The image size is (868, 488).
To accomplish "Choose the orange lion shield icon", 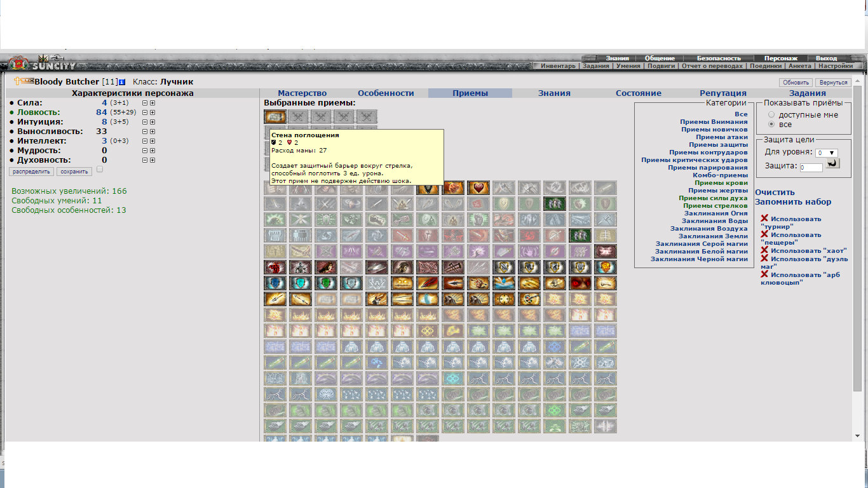I will [606, 267].
